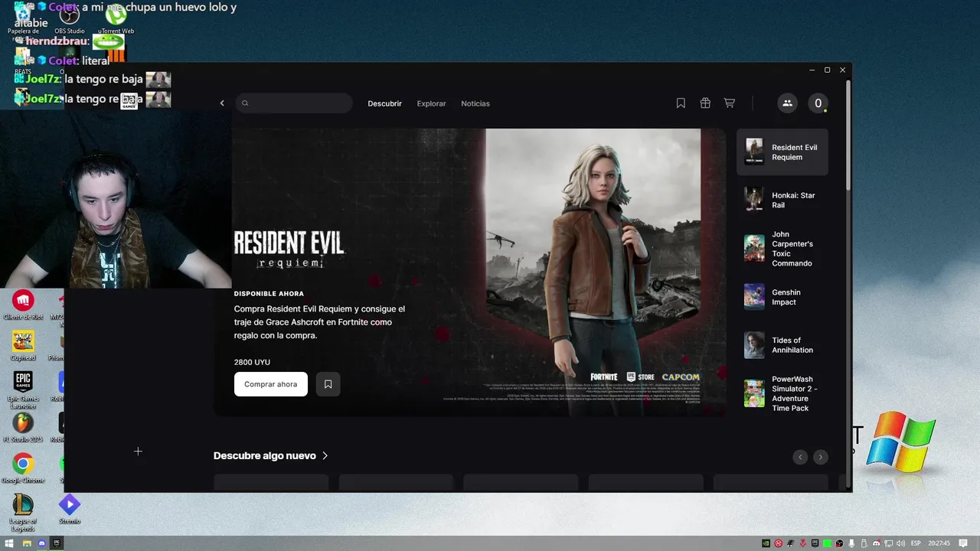980x551 pixels.
Task: Open uTorrent Web desktop shortcut
Action: point(116,19)
